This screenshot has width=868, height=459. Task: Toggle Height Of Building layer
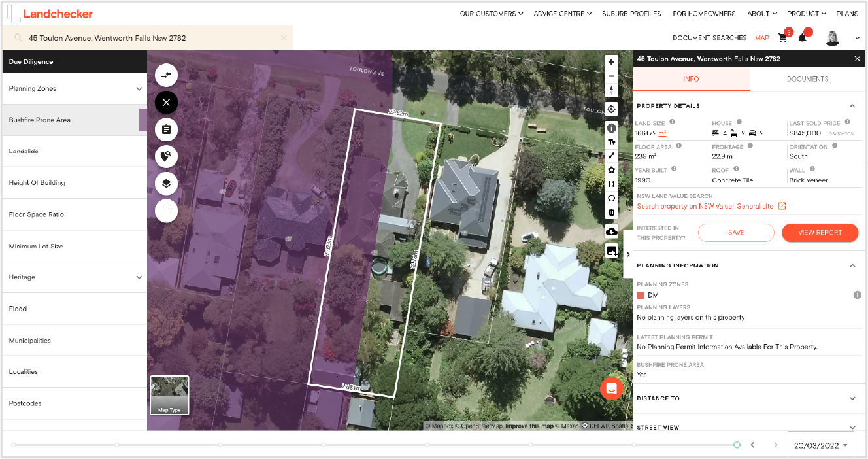pos(74,183)
